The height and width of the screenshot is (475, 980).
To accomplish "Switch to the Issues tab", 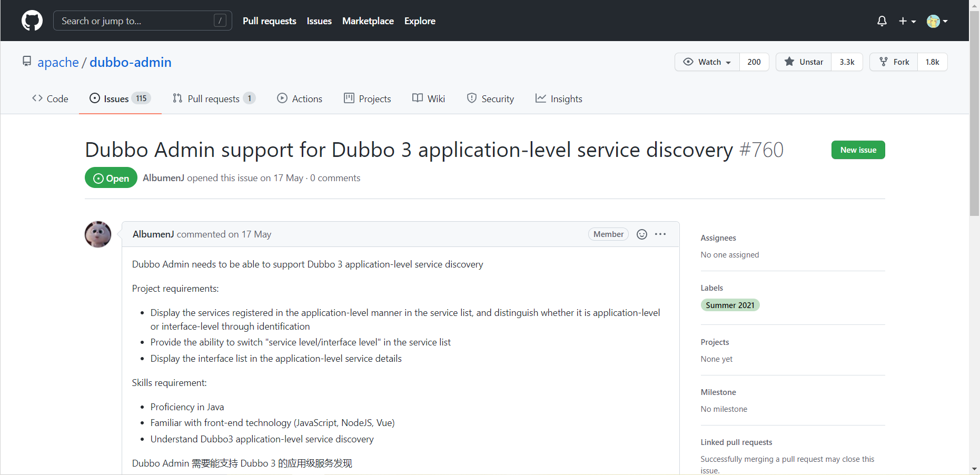I will (120, 98).
